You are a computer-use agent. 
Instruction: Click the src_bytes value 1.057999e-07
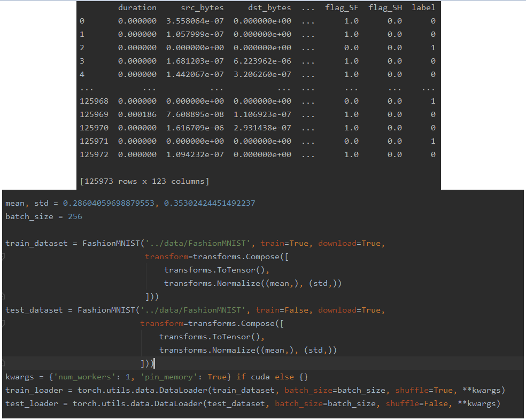pyautogui.click(x=195, y=35)
